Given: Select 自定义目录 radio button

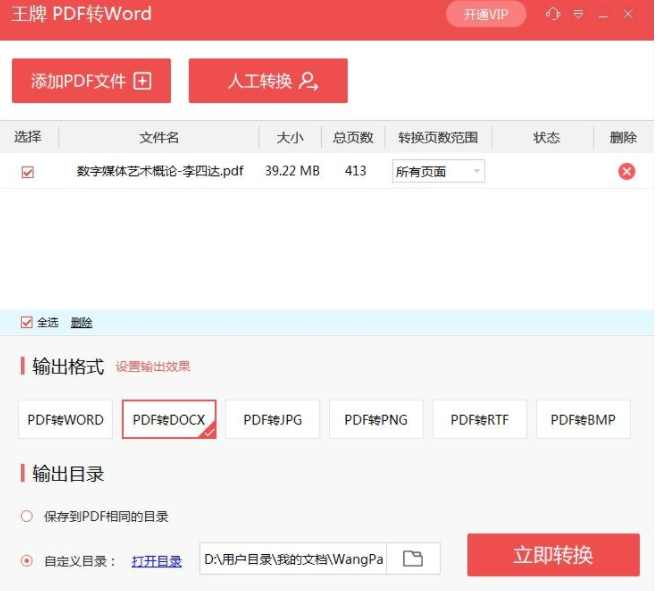Looking at the screenshot, I should 27,560.
